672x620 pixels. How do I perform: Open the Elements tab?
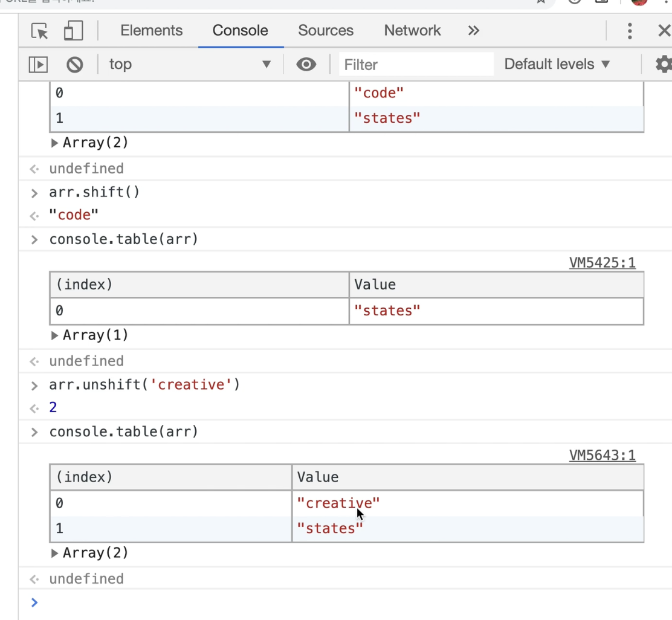pyautogui.click(x=151, y=30)
